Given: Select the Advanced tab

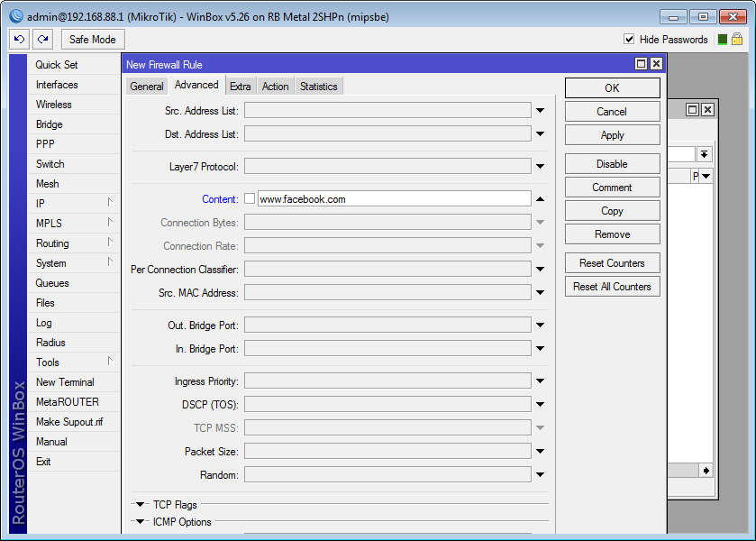Looking at the screenshot, I should [196, 85].
